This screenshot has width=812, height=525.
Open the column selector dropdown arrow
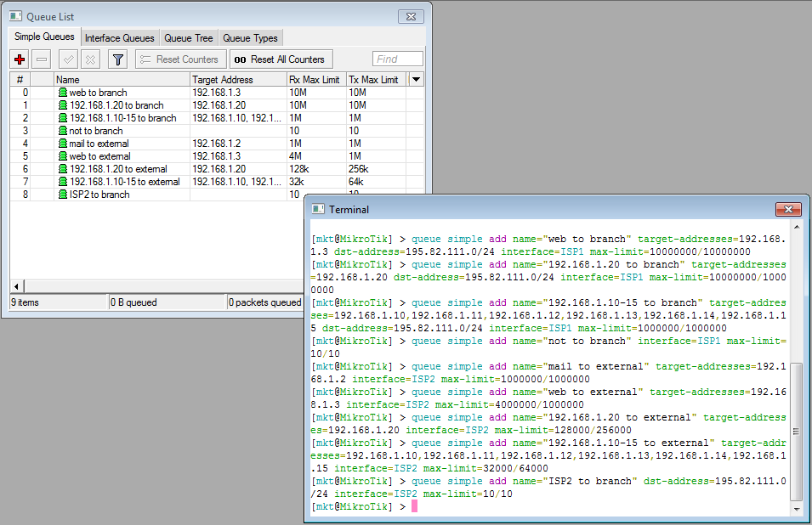click(416, 80)
